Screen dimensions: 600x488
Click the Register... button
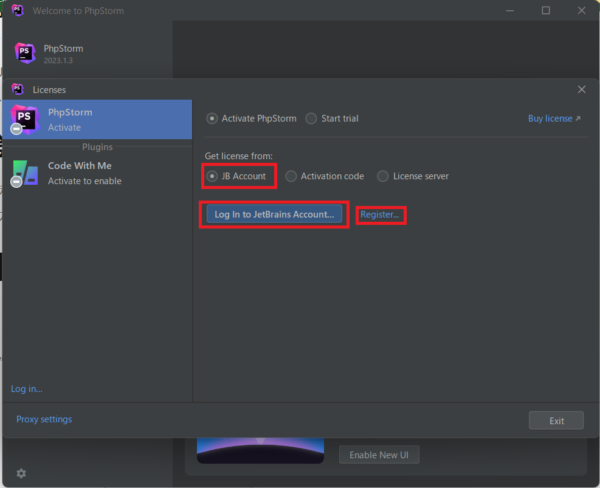pyautogui.click(x=380, y=214)
